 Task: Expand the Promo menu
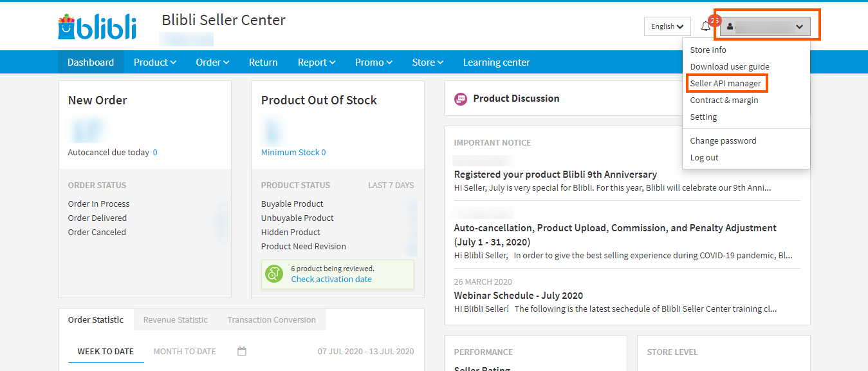click(373, 62)
